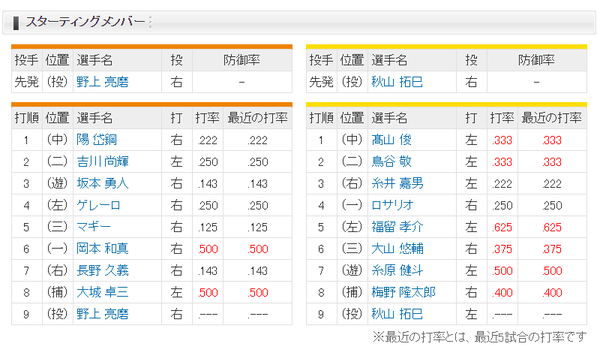Screen dimensions: 600x362
Task: Click batting order number 5 in 福留 孝介 row
Action: coord(321,227)
